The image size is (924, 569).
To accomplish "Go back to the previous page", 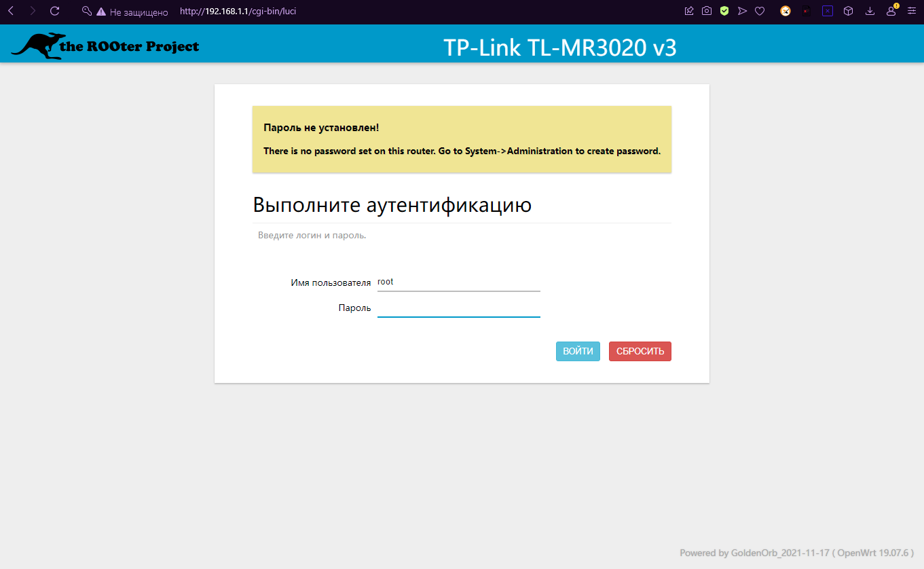I will click(x=10, y=11).
